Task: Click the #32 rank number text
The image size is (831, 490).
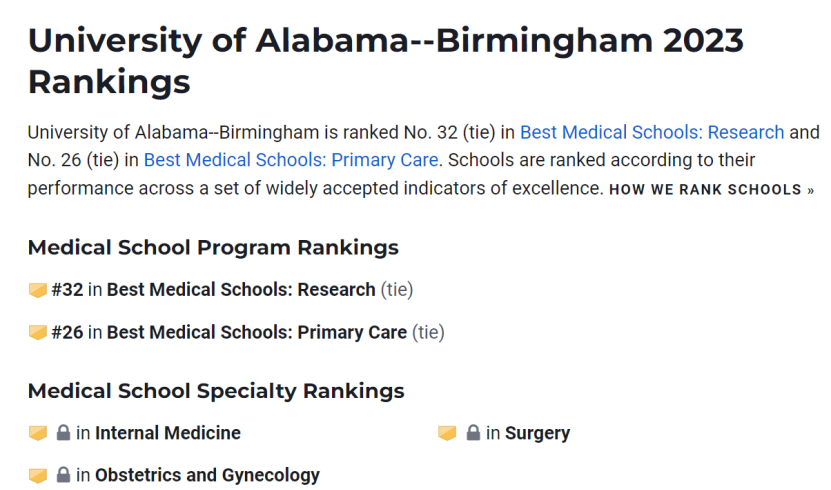Action: (67, 290)
